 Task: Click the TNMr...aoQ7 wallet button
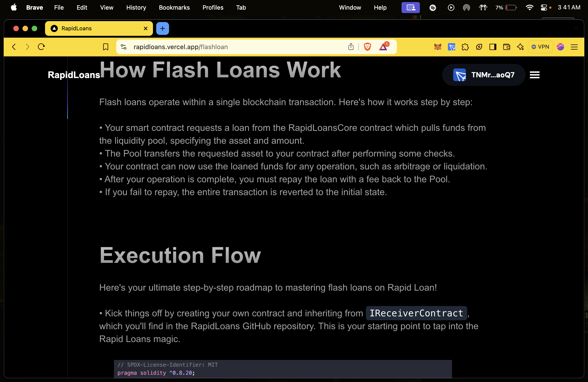(483, 75)
